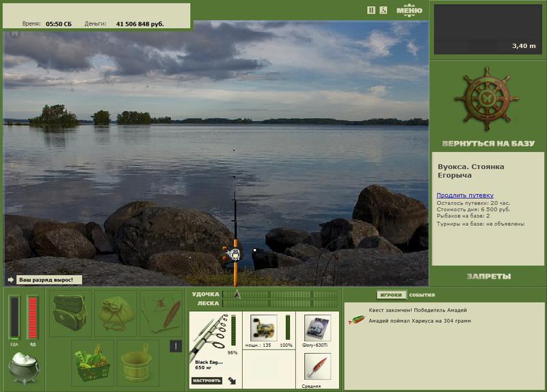Click the УДОЧКА tension bar
Image resolution: width=547 pixels, height=392 pixels.
pyautogui.click(x=280, y=294)
